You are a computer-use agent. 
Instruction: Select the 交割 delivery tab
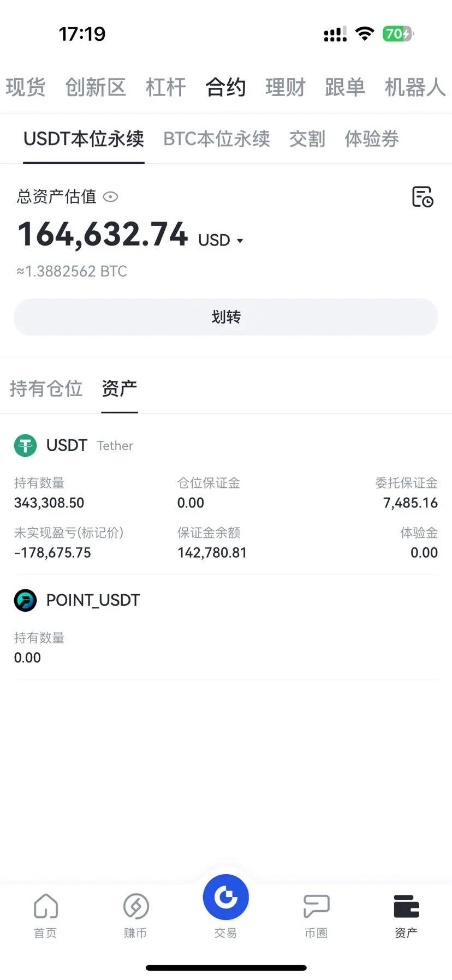(307, 139)
